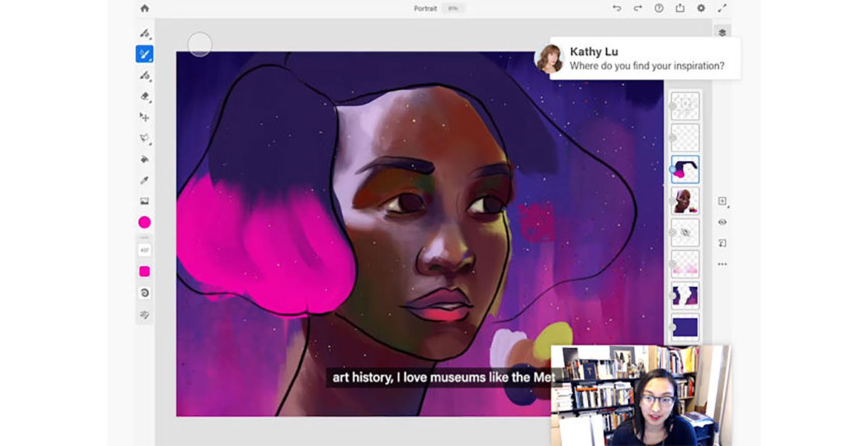Open the zoom percentage next to Portrait
The image size is (868, 446).
tap(453, 9)
